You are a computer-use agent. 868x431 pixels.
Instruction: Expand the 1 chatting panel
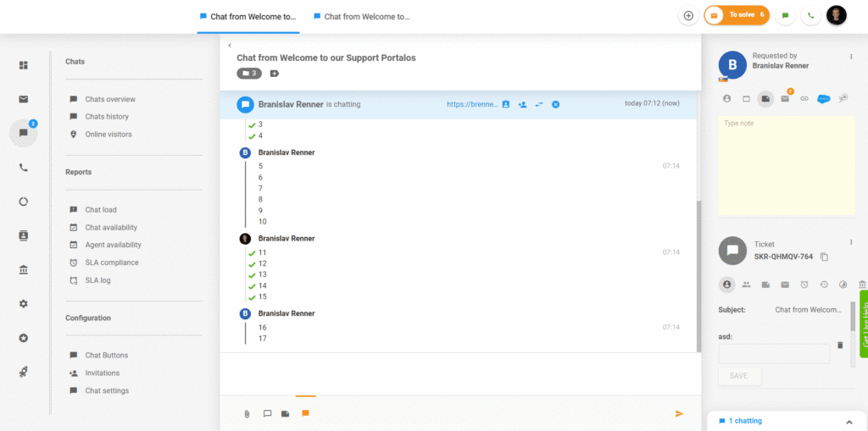pyautogui.click(x=849, y=421)
